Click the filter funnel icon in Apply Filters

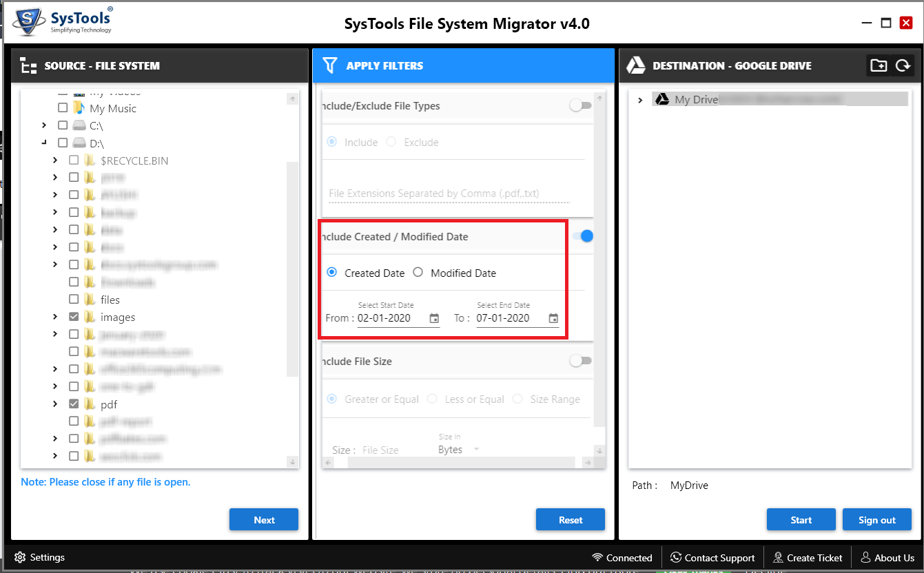330,65
